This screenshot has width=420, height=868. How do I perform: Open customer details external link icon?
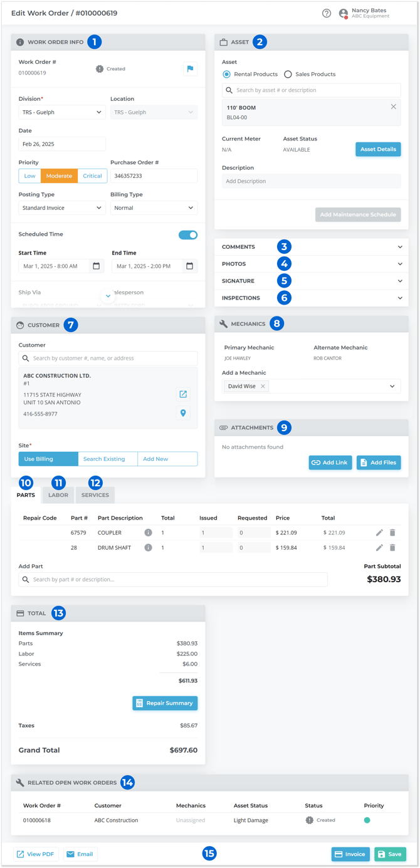tap(183, 394)
